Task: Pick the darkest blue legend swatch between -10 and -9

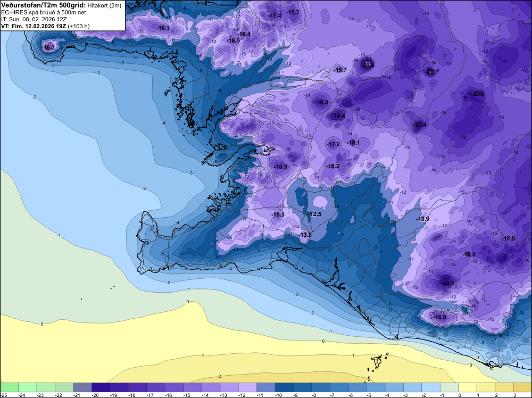Action: click(x=284, y=387)
